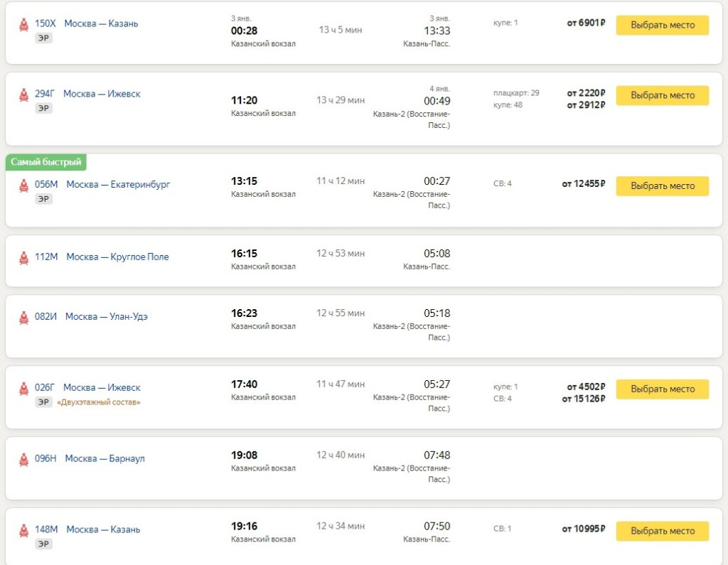Click the train icon beside 026Г

click(24, 388)
